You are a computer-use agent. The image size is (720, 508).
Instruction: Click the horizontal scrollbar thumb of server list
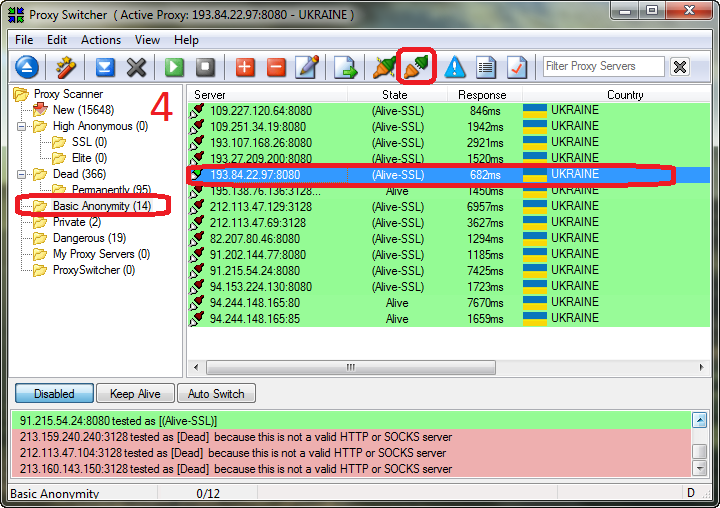coord(351,367)
